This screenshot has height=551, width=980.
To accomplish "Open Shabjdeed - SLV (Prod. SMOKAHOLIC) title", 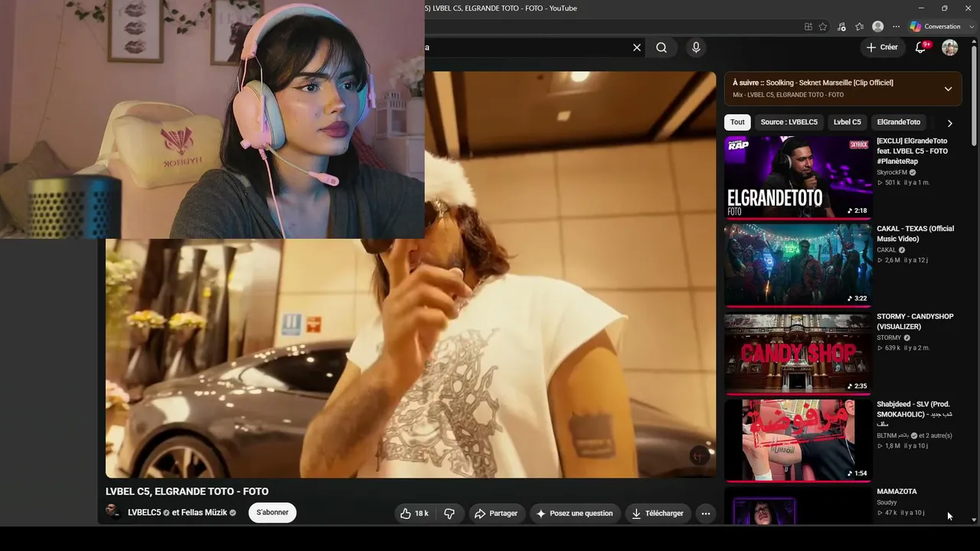I will coord(914,414).
